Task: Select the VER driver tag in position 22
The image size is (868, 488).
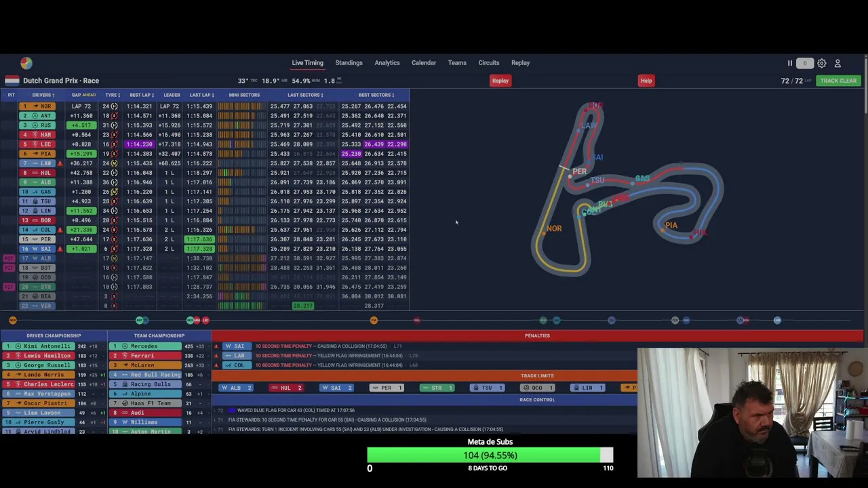Action: (x=37, y=306)
